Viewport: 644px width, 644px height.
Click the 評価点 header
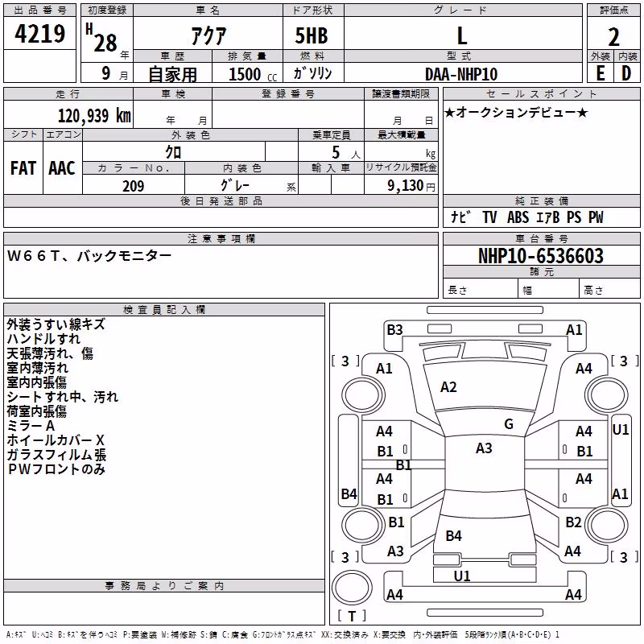tap(613, 10)
